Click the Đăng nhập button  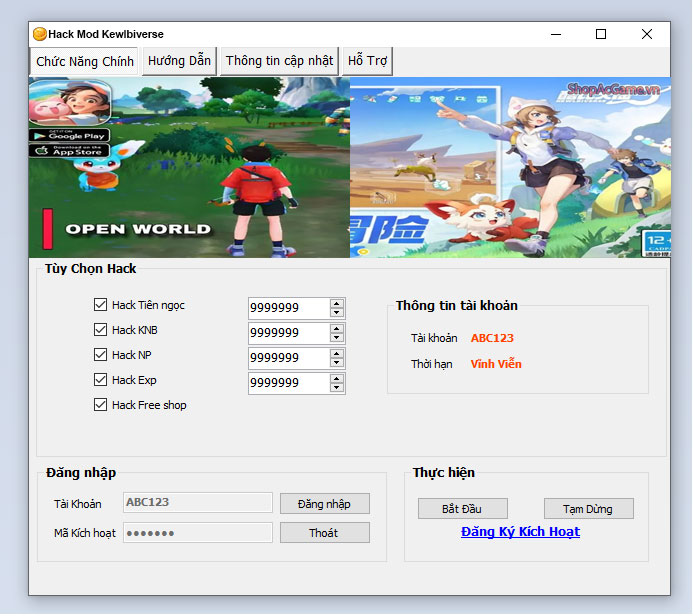click(325, 504)
